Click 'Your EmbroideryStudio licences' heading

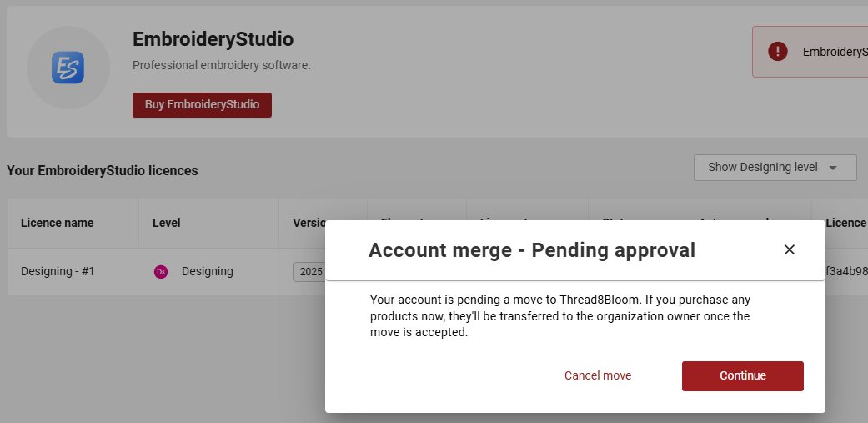click(103, 170)
